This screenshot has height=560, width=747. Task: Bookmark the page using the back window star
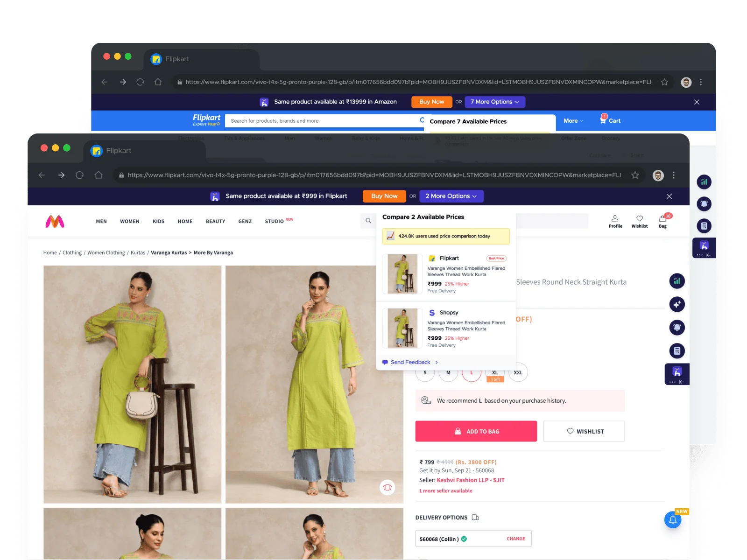pos(664,82)
